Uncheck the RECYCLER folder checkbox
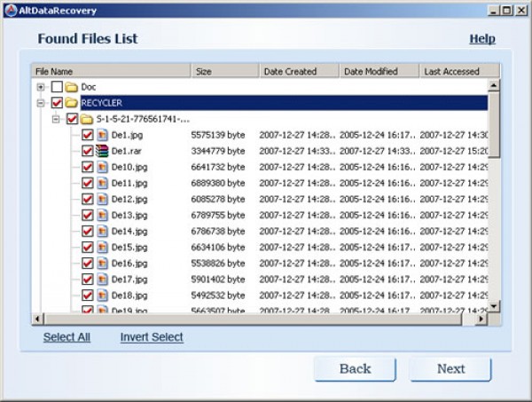This screenshot has width=532, height=402. pyautogui.click(x=57, y=103)
